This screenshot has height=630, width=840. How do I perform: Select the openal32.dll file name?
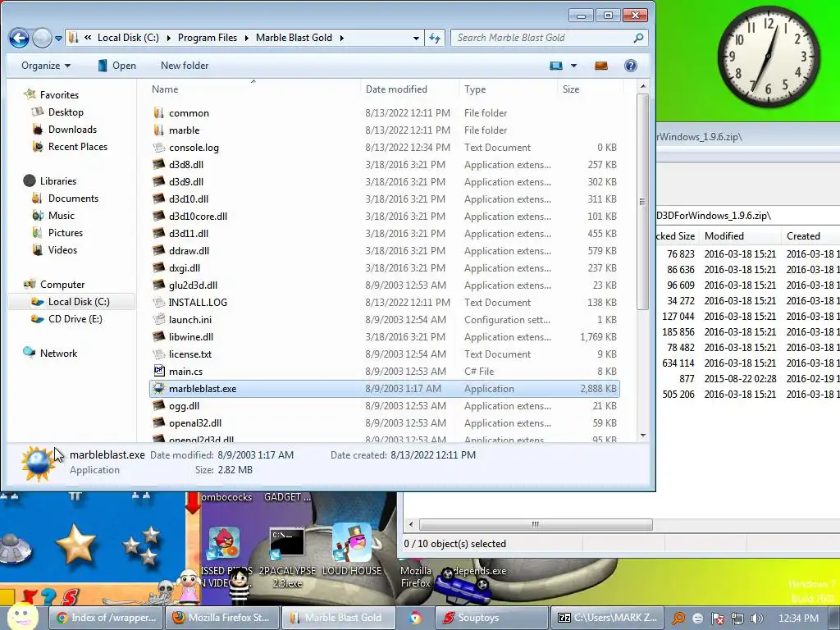pos(195,423)
